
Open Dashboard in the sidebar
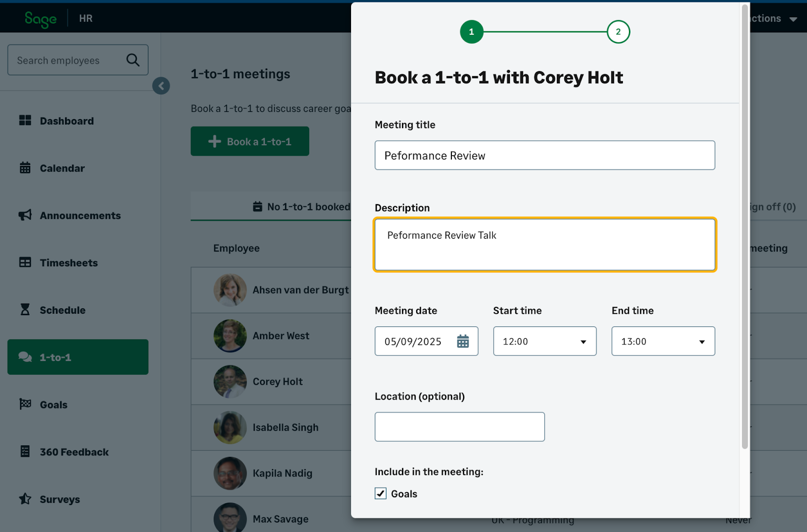pyautogui.click(x=78, y=121)
